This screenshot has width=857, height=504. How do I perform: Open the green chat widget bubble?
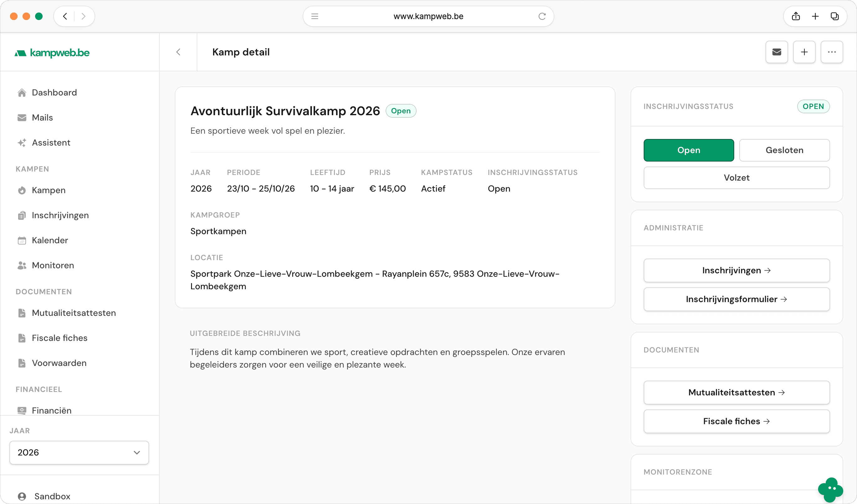coord(830,490)
